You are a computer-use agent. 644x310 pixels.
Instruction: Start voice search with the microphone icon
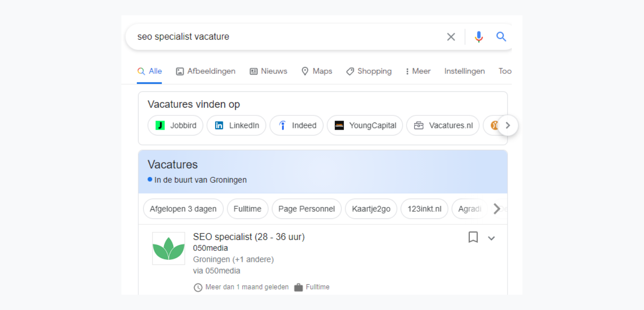coord(479,37)
